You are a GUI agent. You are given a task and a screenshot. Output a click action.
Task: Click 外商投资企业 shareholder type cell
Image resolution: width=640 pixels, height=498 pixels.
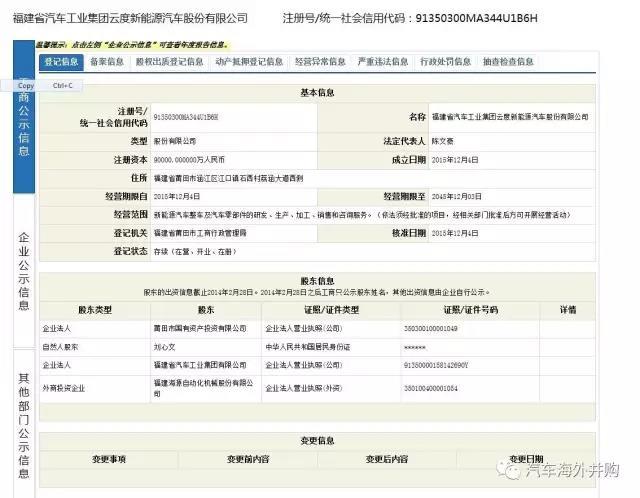[64, 388]
